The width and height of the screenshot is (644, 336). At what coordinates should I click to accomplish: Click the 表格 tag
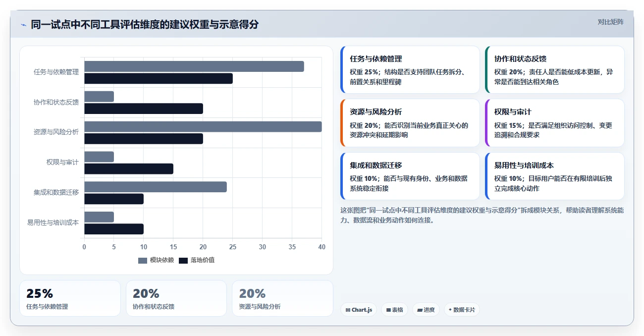click(x=394, y=310)
